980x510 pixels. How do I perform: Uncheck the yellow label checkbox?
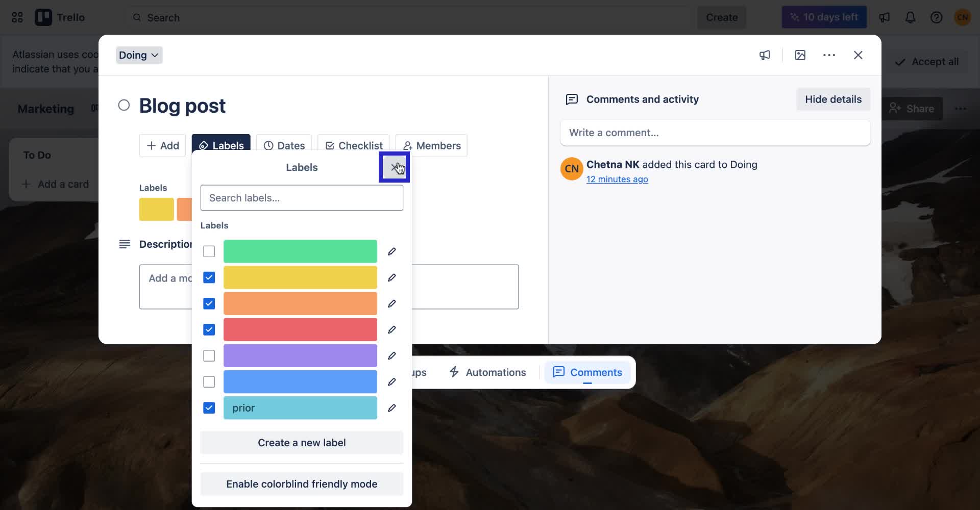pyautogui.click(x=209, y=277)
